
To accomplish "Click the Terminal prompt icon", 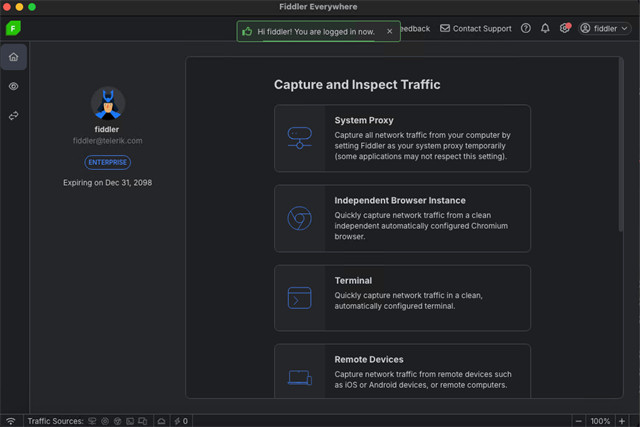I will tap(300, 298).
